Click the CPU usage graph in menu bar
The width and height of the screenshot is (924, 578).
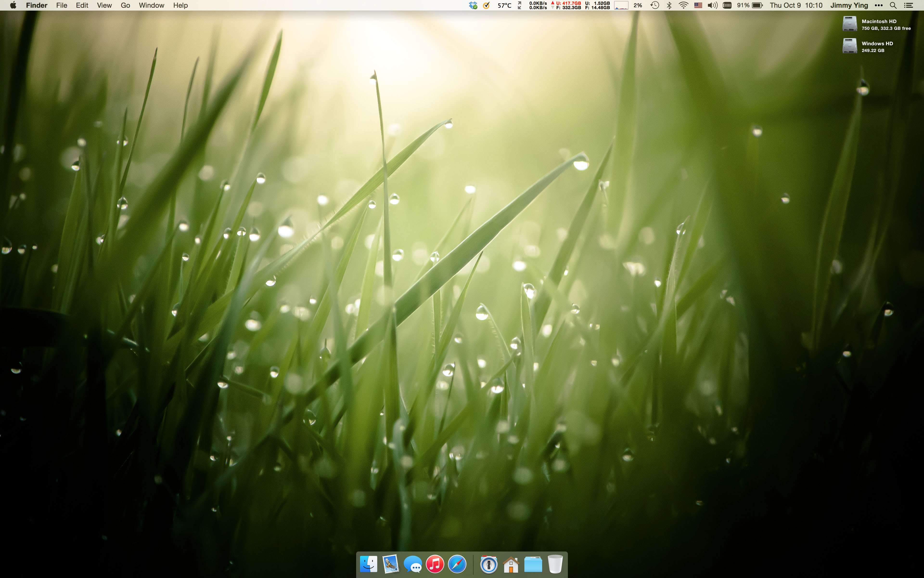pyautogui.click(x=621, y=5)
